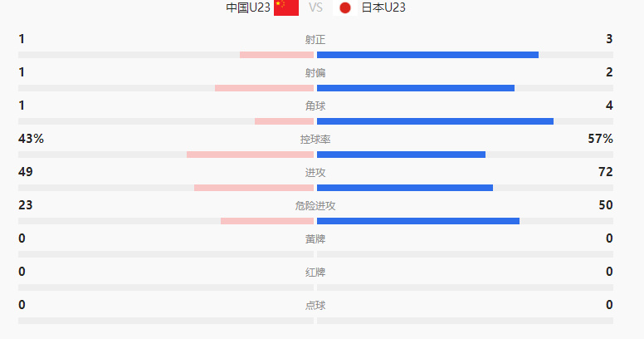
Task: Click the 黄牌 stat label
Action: (315, 239)
